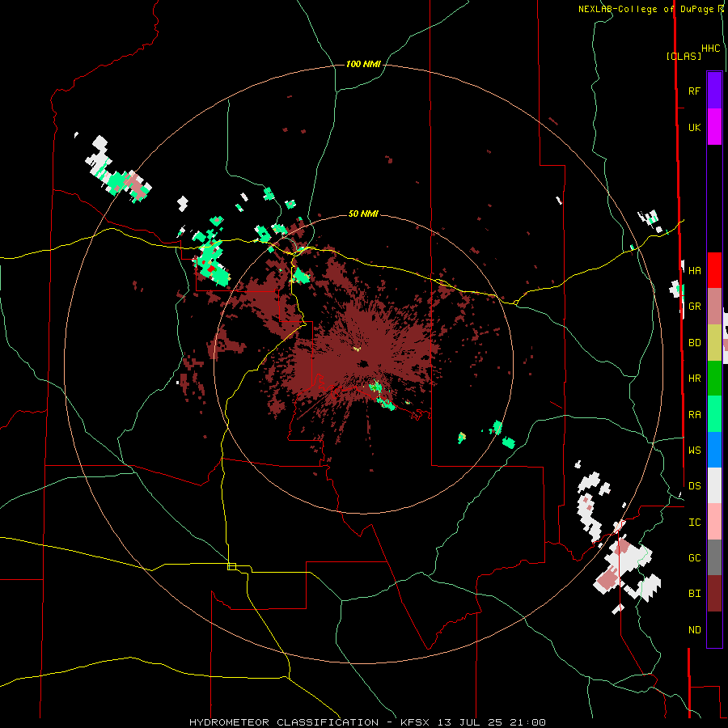Click the "21:00" timestamp

point(528,722)
